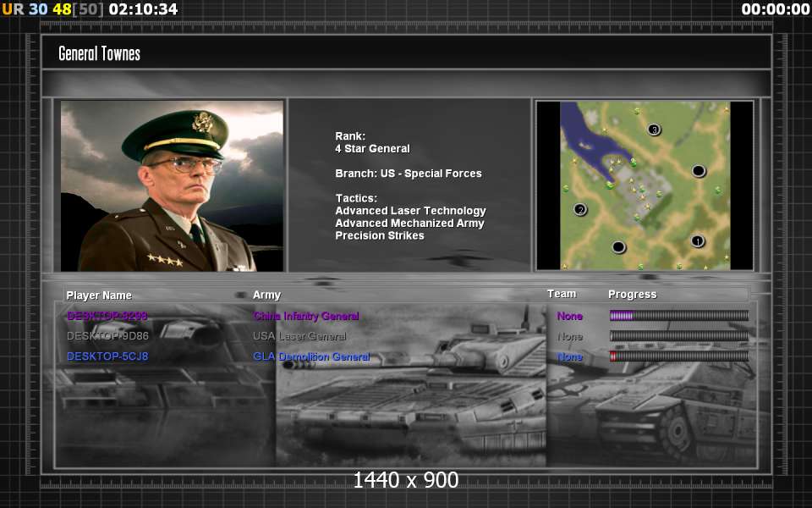Click the '00:00:00' timer at top right
This screenshot has width=812, height=508.
tap(776, 8)
